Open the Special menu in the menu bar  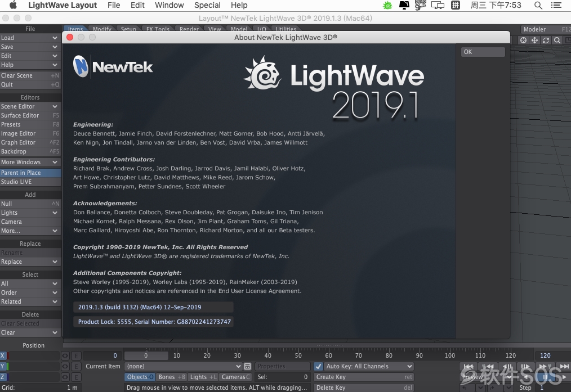click(207, 5)
